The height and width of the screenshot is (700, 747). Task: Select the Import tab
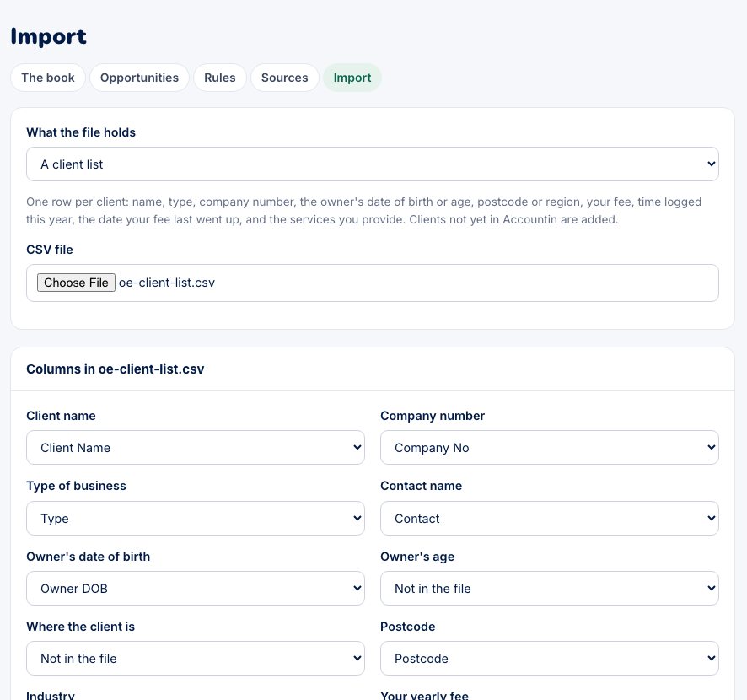tap(352, 78)
